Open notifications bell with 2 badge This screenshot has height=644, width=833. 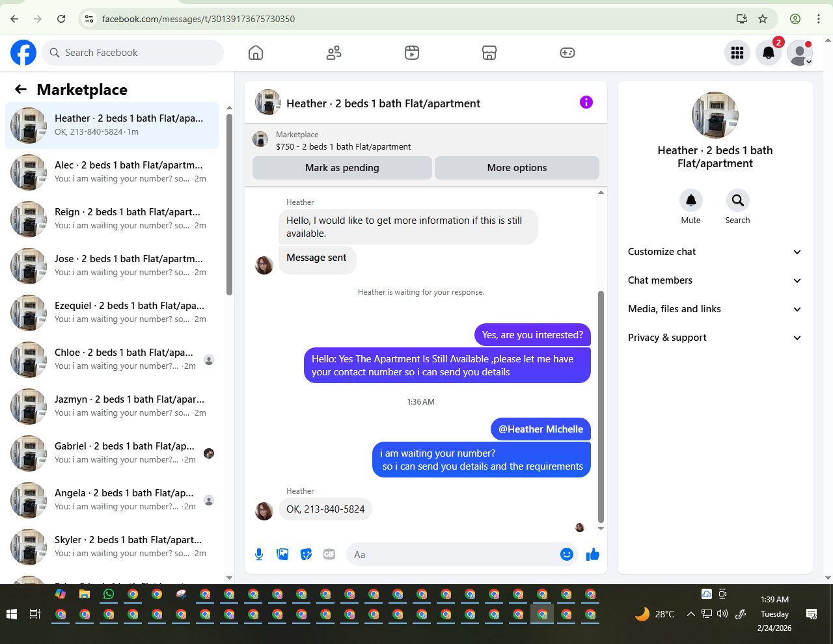(769, 53)
